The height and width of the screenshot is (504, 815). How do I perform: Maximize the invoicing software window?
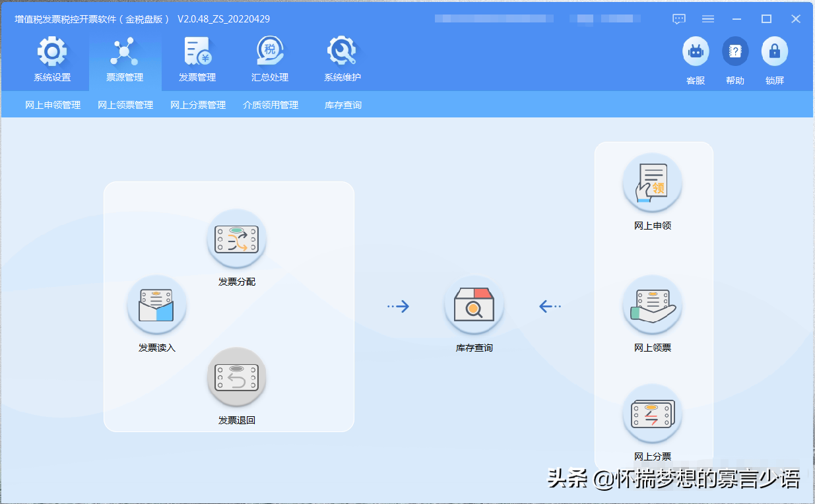[x=766, y=19]
